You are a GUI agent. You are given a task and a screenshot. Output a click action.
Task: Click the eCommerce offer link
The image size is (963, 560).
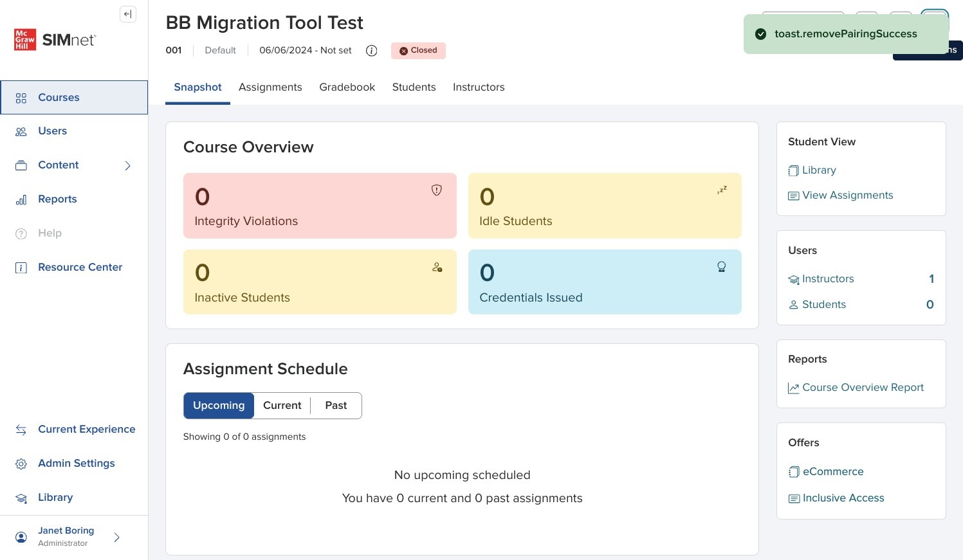826,472
